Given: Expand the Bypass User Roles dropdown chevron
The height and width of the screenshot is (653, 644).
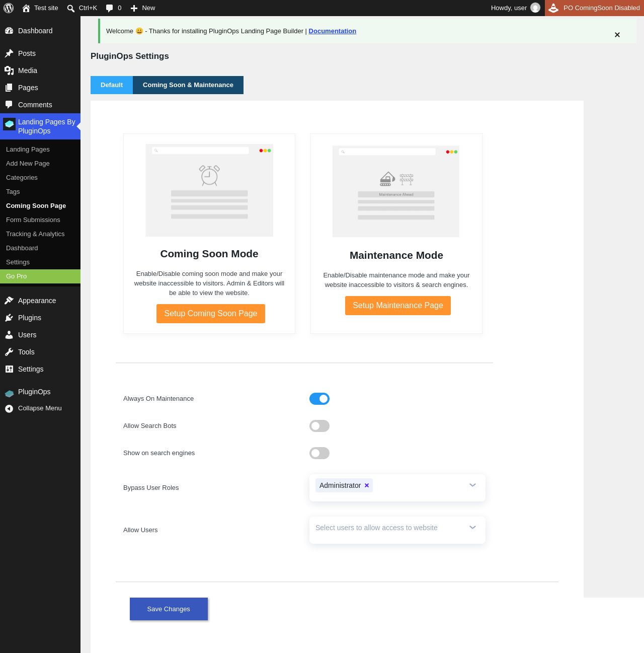Looking at the screenshot, I should (472, 485).
